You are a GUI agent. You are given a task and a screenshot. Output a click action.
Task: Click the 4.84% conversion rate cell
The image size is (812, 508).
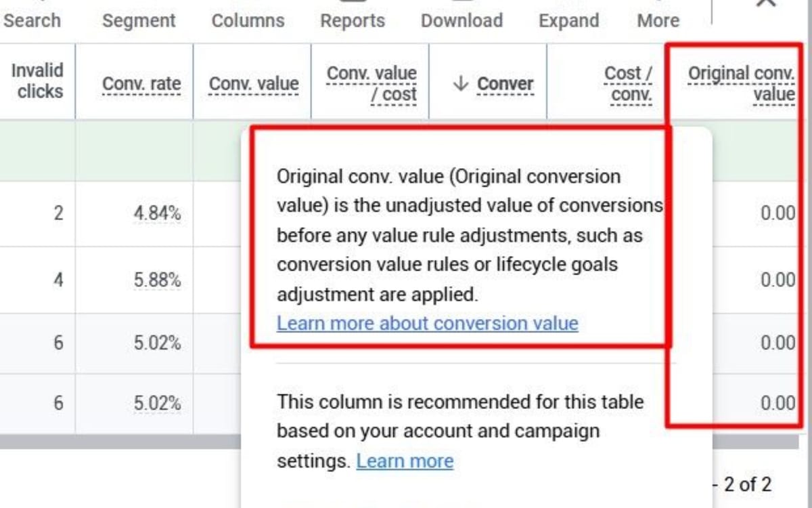[x=157, y=212]
